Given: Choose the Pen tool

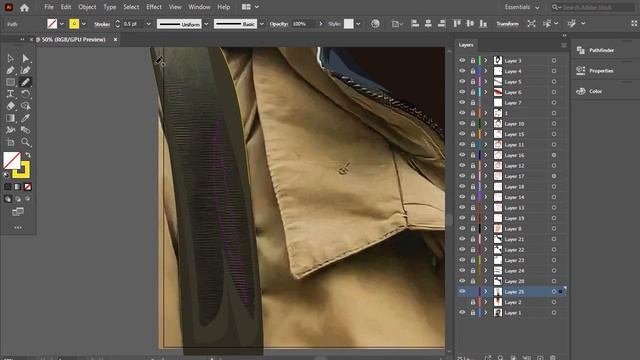Looking at the screenshot, I should point(11,70).
